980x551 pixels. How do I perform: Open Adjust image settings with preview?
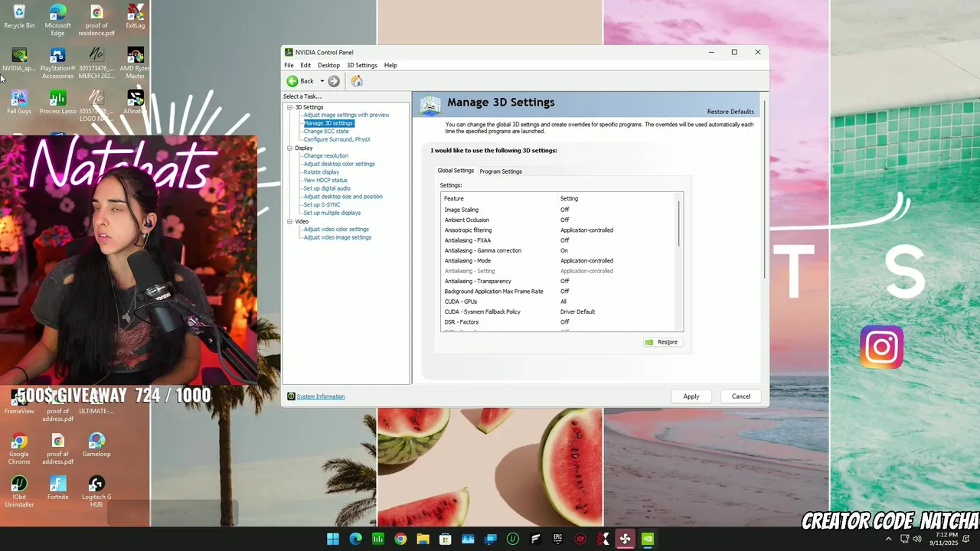point(346,115)
